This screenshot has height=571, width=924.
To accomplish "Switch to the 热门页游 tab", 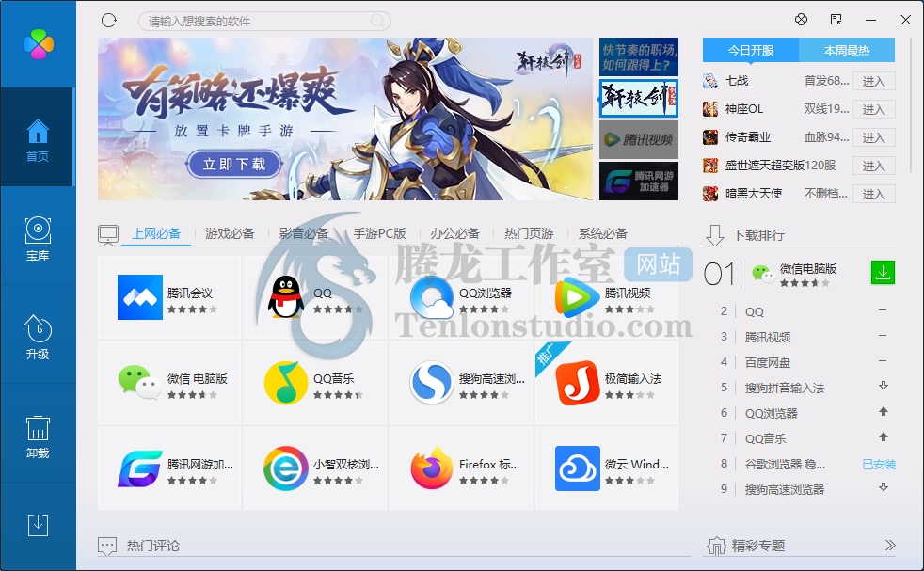I will 529,233.
